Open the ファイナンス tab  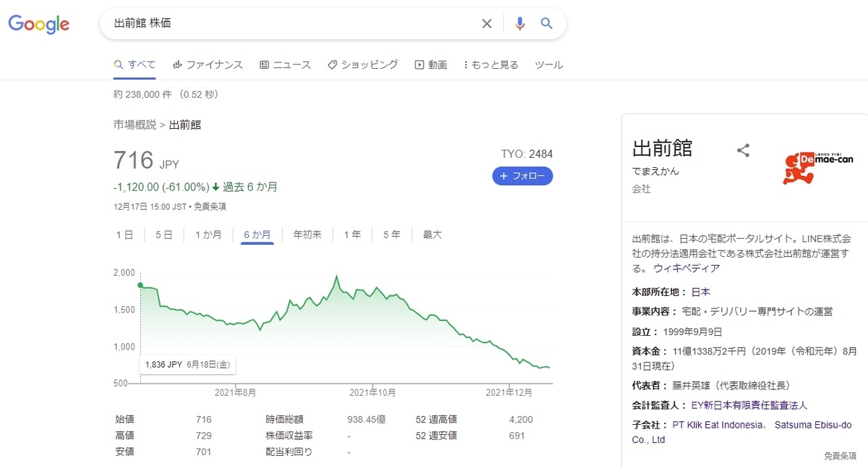pos(208,64)
